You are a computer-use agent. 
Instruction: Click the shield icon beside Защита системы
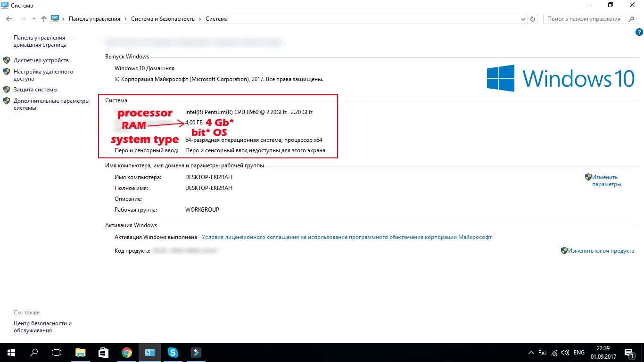(x=7, y=89)
